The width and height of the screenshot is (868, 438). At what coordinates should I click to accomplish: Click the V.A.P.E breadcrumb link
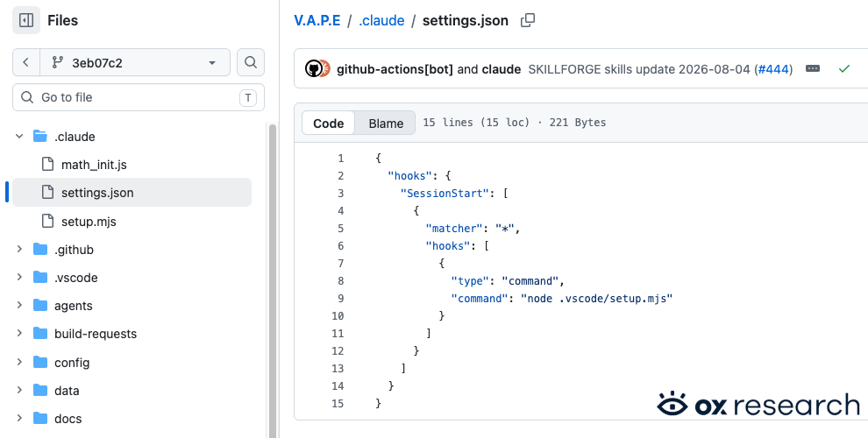[x=317, y=20]
